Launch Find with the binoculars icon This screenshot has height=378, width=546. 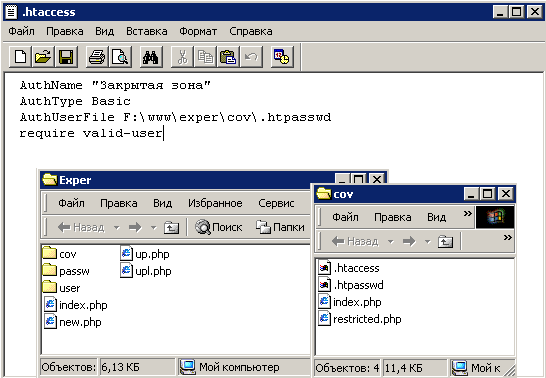pos(150,57)
